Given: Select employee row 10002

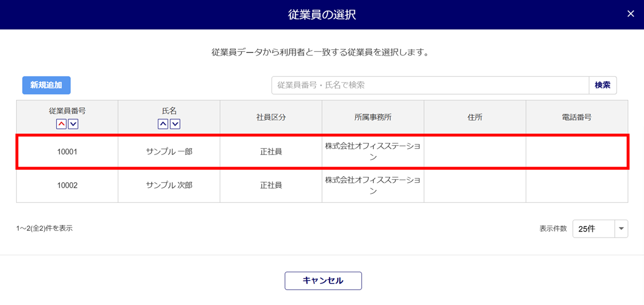Looking at the screenshot, I should click(67, 185).
